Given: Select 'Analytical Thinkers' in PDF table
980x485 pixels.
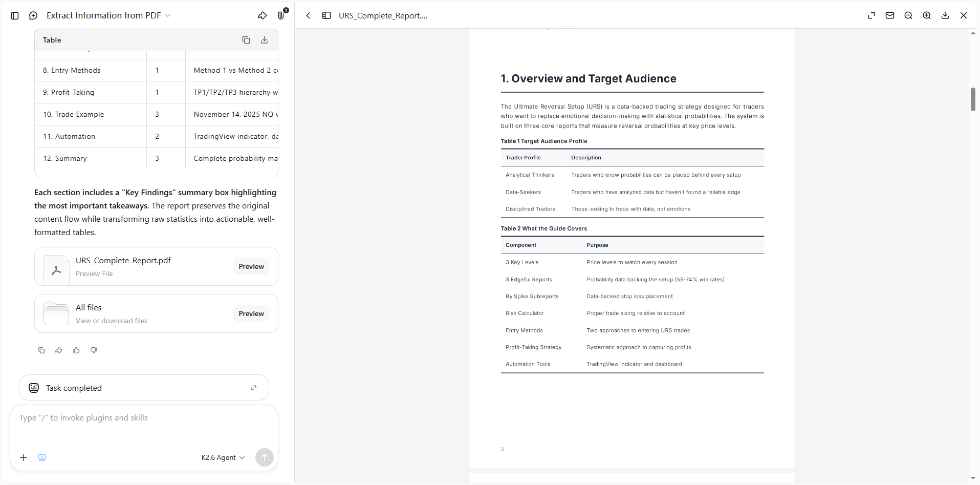Looking at the screenshot, I should (530, 175).
